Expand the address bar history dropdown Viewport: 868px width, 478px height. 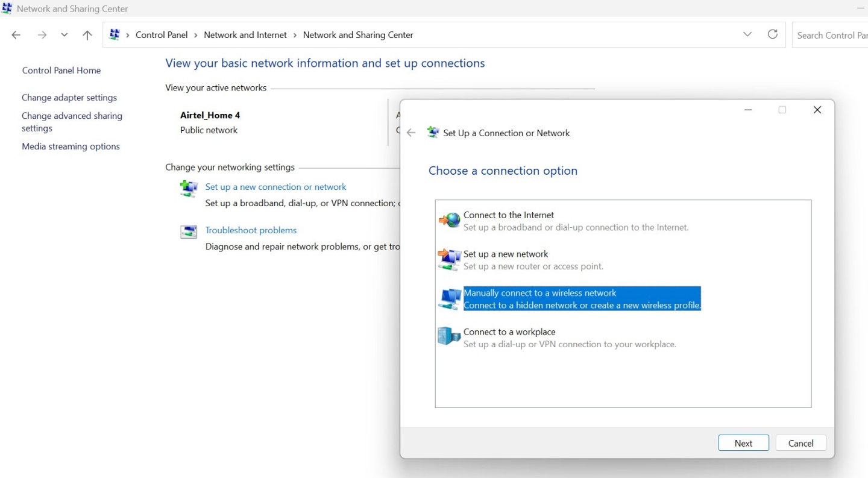click(x=747, y=34)
